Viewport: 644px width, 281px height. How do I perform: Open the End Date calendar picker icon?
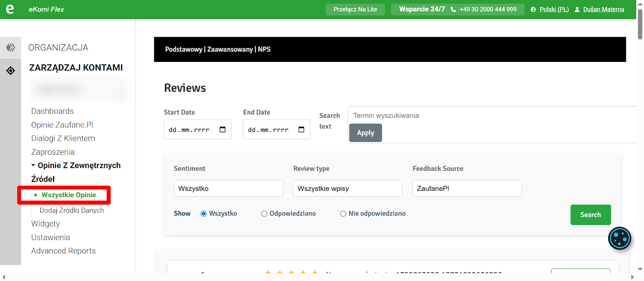(301, 129)
